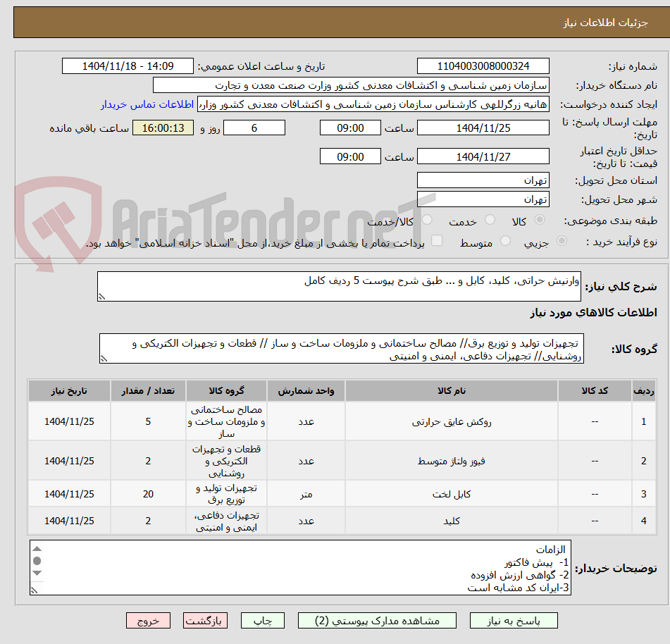Viewport: 670px width, 644px height.
Task: Click response deadline date 1404/11/25 field
Action: (x=483, y=128)
